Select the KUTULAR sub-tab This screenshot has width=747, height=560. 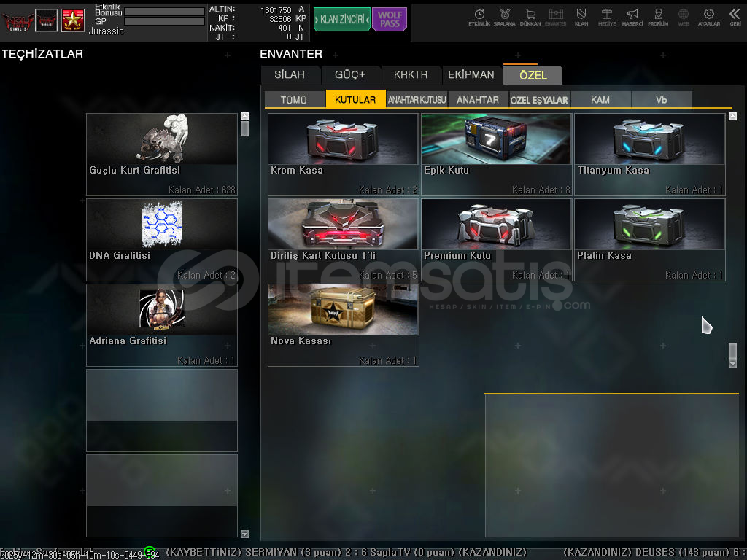click(x=355, y=99)
